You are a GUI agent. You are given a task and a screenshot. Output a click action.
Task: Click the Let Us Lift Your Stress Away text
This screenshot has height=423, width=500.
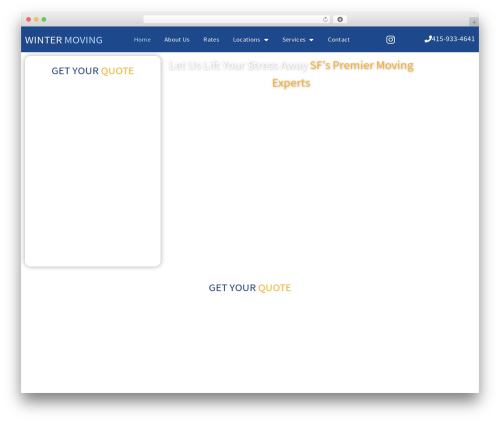point(238,65)
